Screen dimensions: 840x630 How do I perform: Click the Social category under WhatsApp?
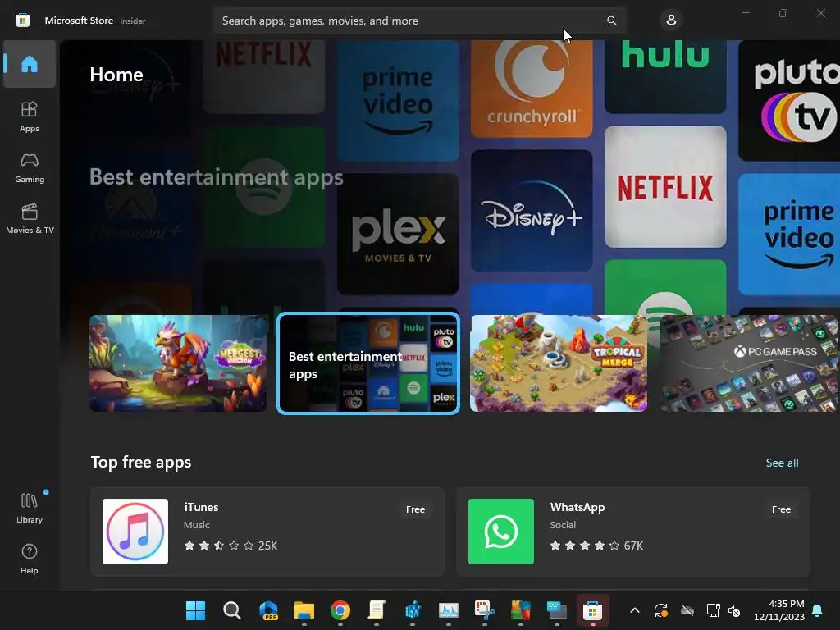click(x=563, y=525)
